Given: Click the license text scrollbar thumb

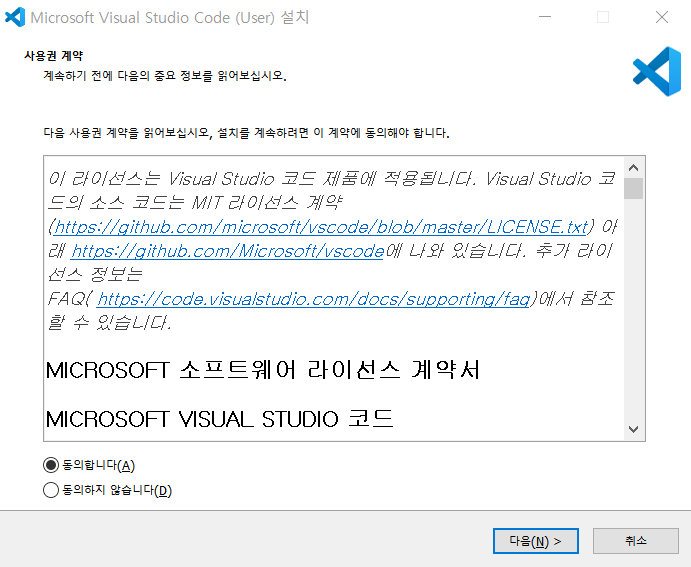Looking at the screenshot, I should pos(633,189).
